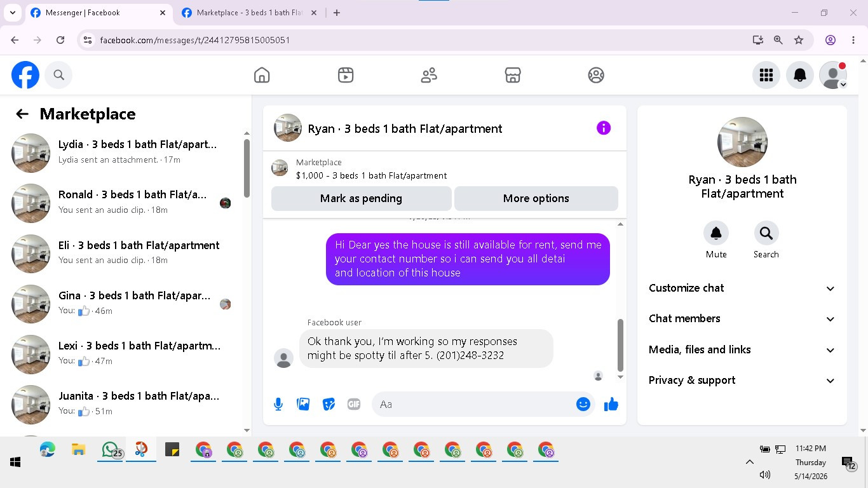Image resolution: width=868 pixels, height=488 pixels.
Task: Click the large listing photo in info panel
Action: 742,142
